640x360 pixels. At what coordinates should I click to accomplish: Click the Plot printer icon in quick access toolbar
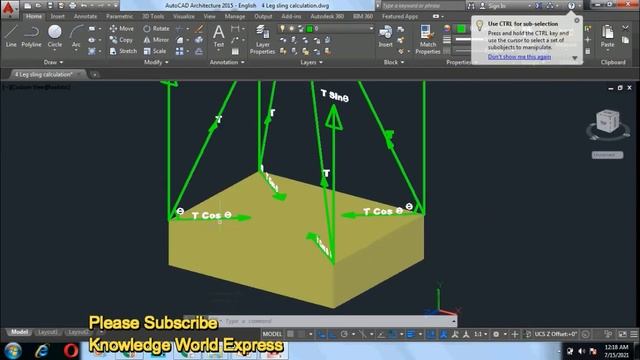72,6
